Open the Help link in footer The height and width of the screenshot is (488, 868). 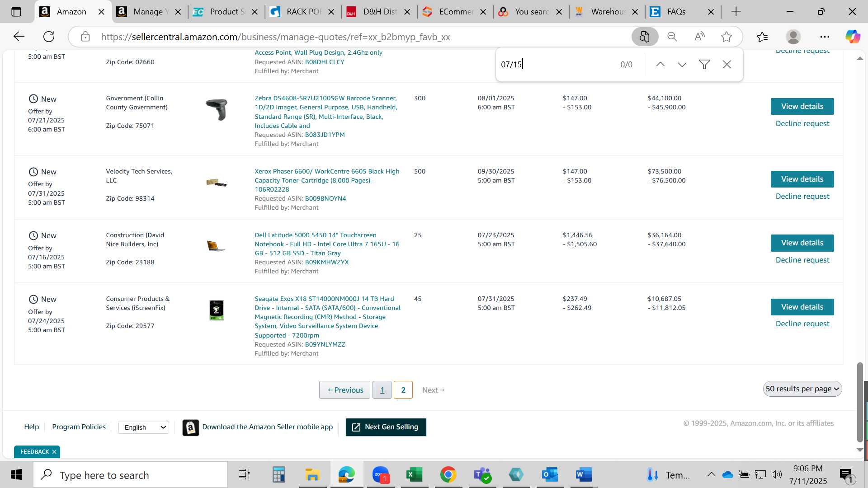[x=31, y=427]
